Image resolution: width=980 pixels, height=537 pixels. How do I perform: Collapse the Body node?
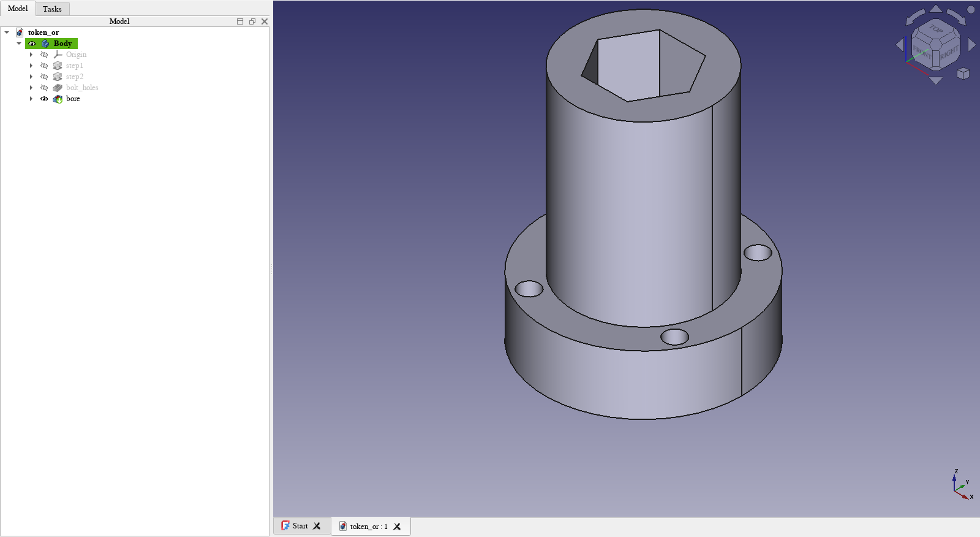(19, 44)
